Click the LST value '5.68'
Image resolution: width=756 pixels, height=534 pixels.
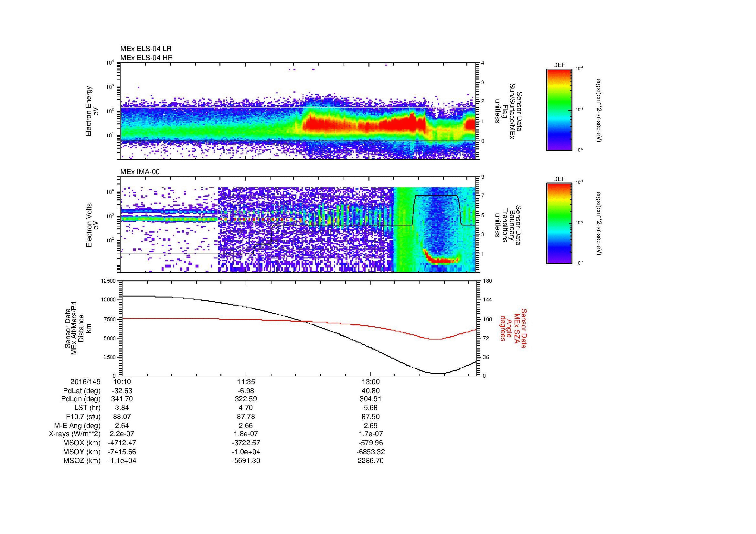[x=371, y=408]
